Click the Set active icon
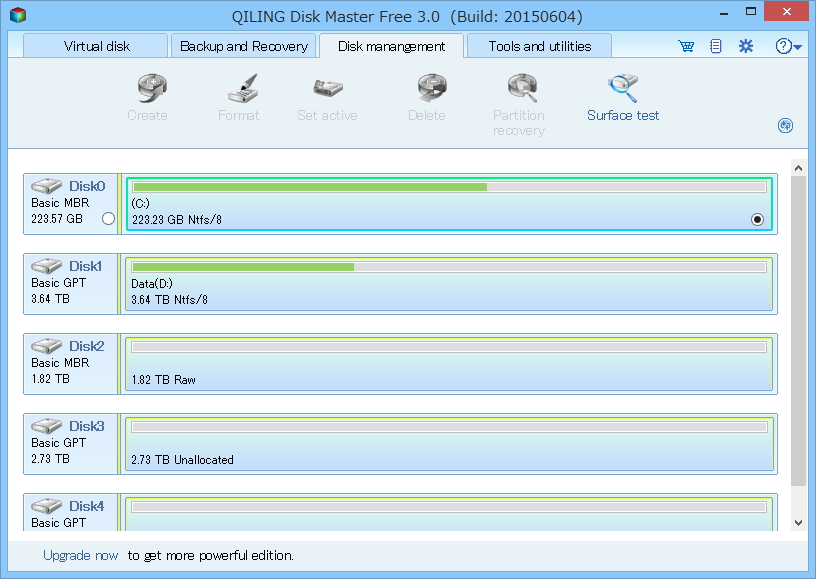Viewport: 816px width, 579px height. (x=327, y=95)
